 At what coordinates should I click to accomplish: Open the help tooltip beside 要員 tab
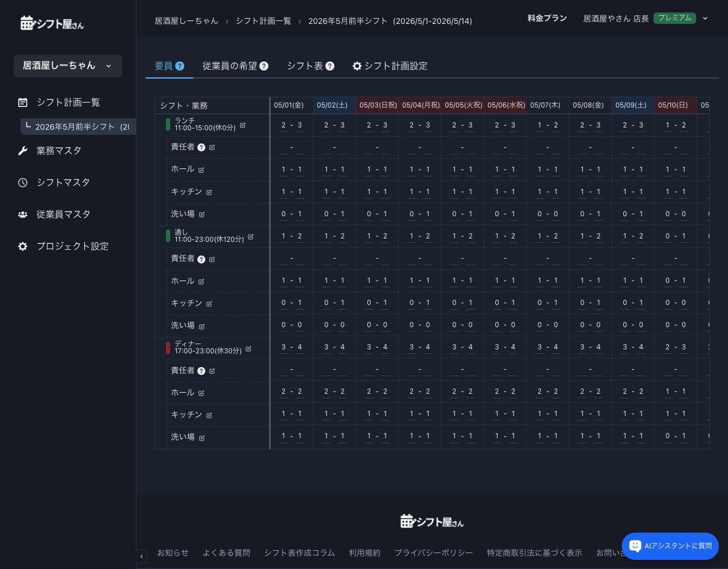pos(180,65)
